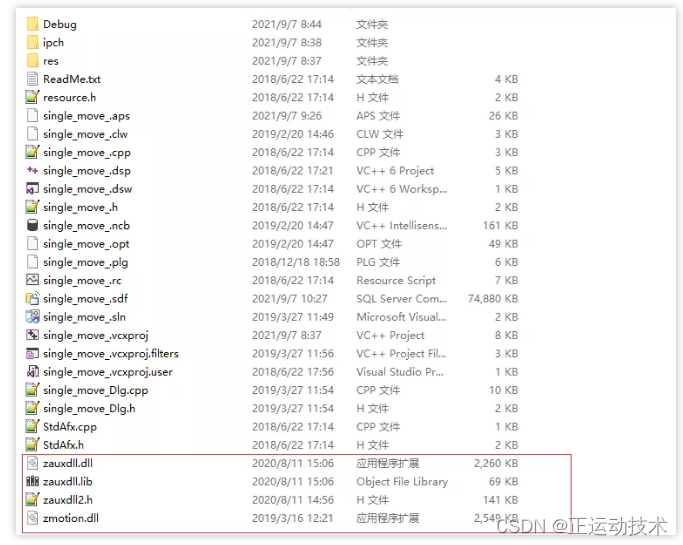Viewport: 683px width, 545px height.
Task: Select the single_move_.cpp file name
Action: coord(87,152)
